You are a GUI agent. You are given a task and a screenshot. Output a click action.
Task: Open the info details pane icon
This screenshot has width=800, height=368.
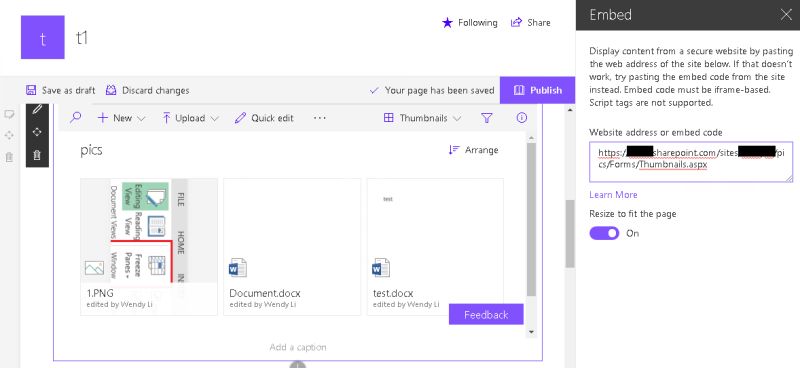pyautogui.click(x=521, y=118)
